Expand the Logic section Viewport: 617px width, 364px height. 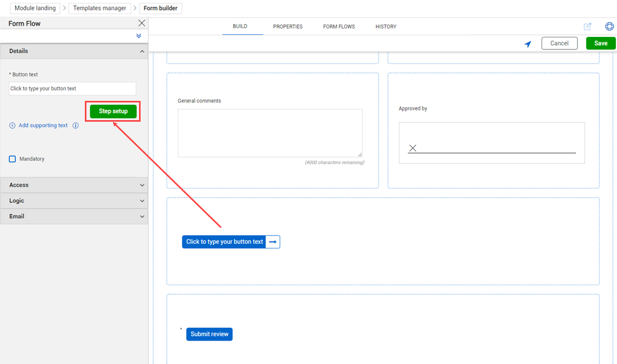142,201
